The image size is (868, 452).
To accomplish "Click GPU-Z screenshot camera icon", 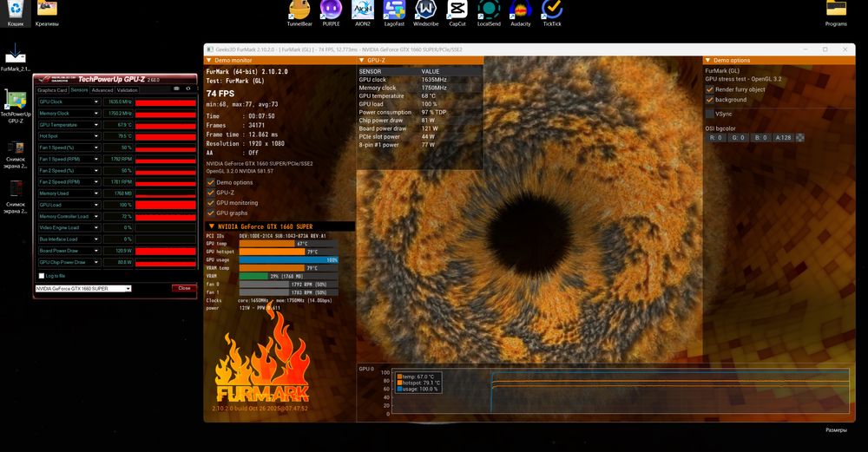I will (x=176, y=88).
